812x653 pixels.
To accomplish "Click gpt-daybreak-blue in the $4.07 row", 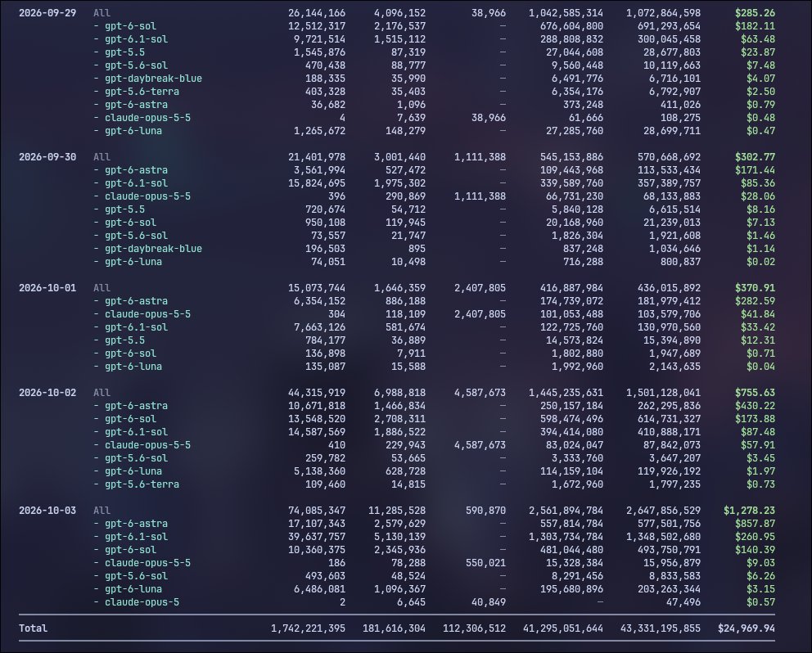I will coord(153,79).
